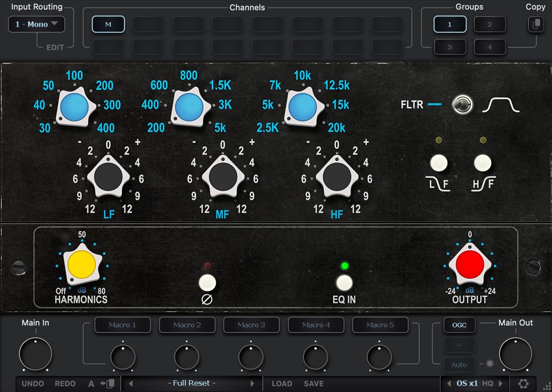The height and width of the screenshot is (392, 552).
Task: Toggle the EQ IN button
Action: point(344,283)
